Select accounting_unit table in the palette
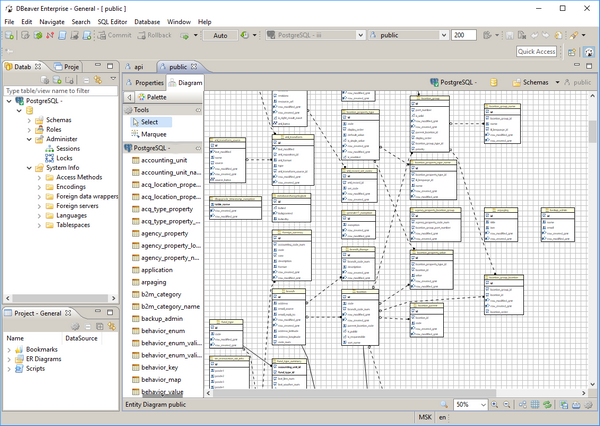Image resolution: width=600 pixels, height=426 pixels. [x=164, y=160]
